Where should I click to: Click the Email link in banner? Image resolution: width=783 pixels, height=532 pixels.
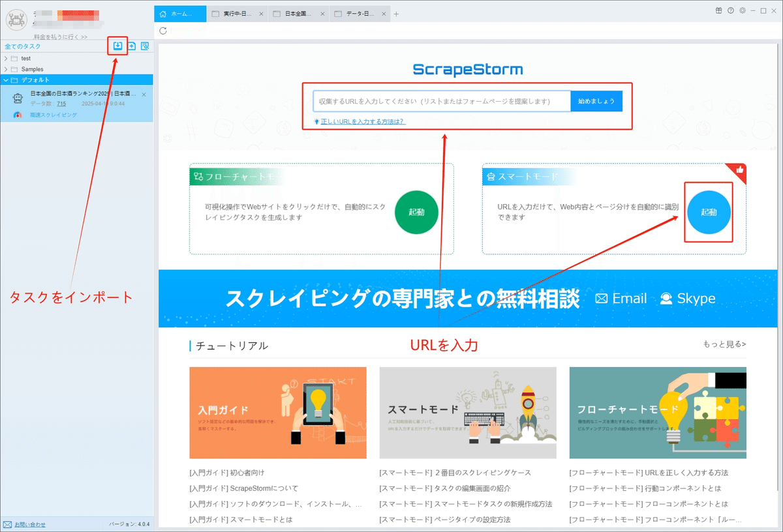pyautogui.click(x=630, y=299)
